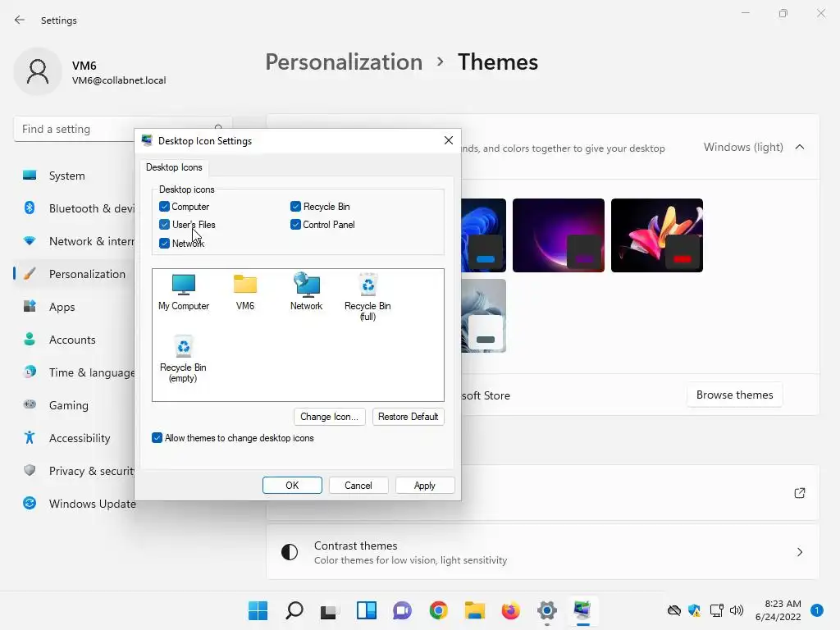Screen dimensions: 840x630
Task: Select the Network icon in preview list
Action: [307, 292]
